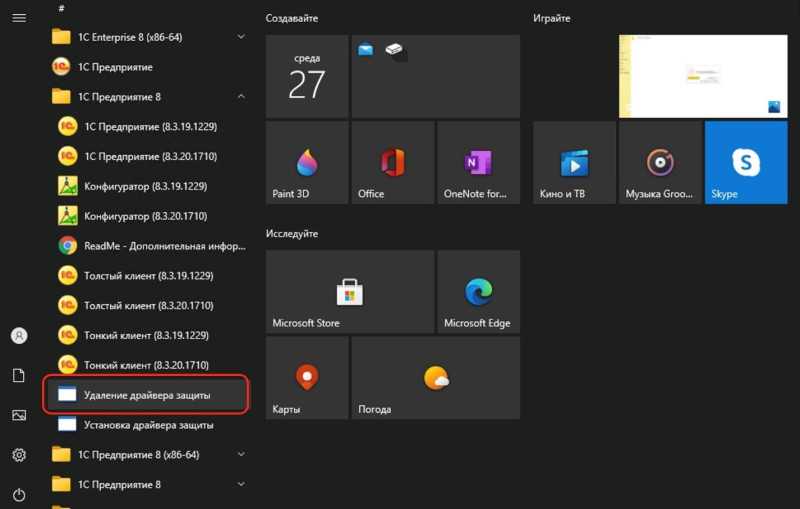This screenshot has width=800, height=509.
Task: Open the Photos live tile thumbnail
Action: tap(703, 77)
